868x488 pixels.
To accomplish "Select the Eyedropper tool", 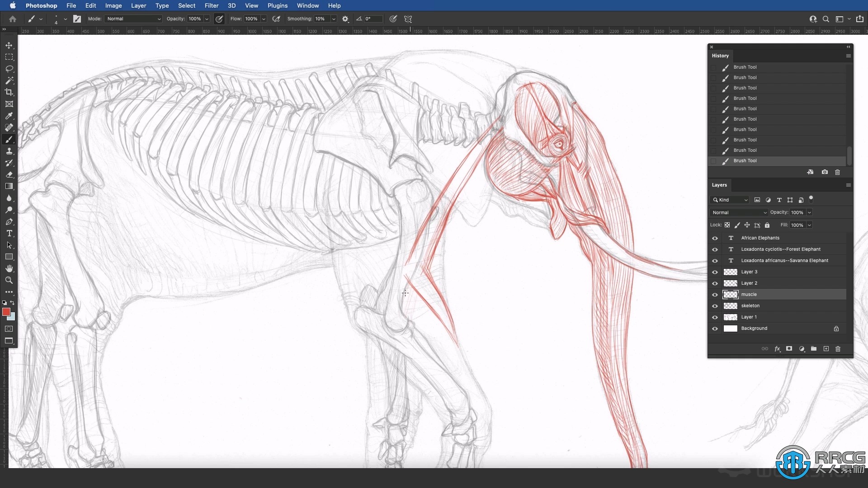I will [9, 116].
